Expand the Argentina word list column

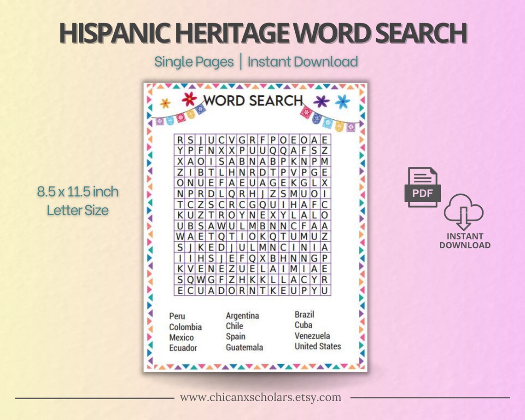(242, 315)
